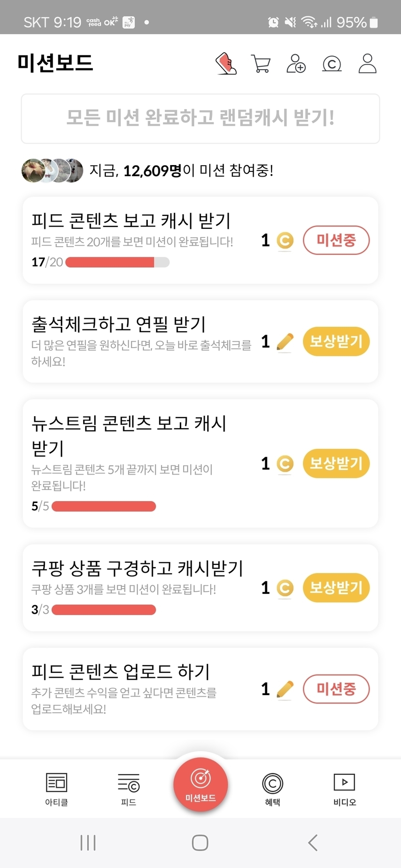This screenshot has height=868, width=401.
Task: Tap the red sneaker icon in header
Action: point(226,63)
